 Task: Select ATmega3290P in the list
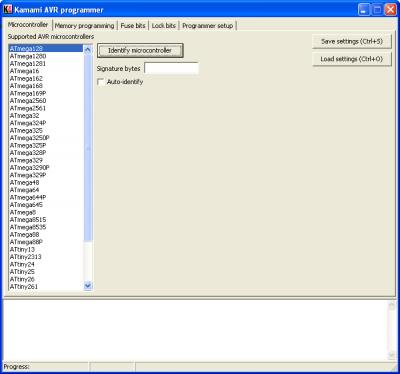tap(46, 168)
